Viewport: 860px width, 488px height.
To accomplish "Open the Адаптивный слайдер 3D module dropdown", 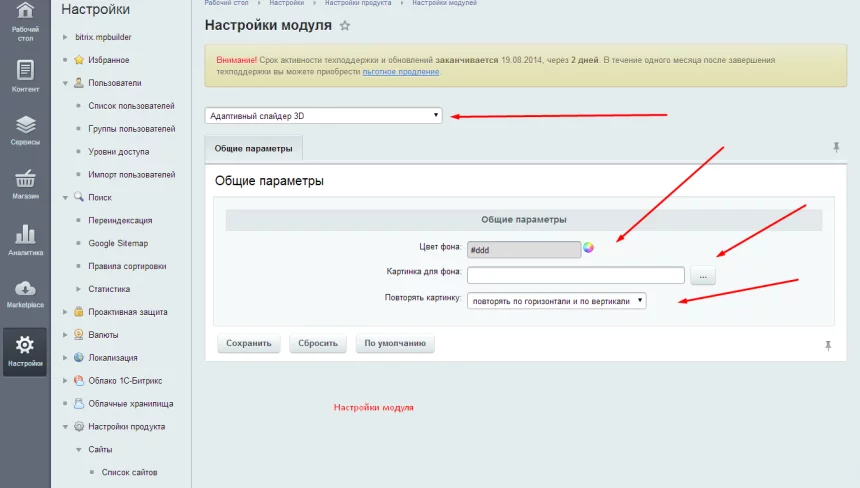I will [323, 116].
